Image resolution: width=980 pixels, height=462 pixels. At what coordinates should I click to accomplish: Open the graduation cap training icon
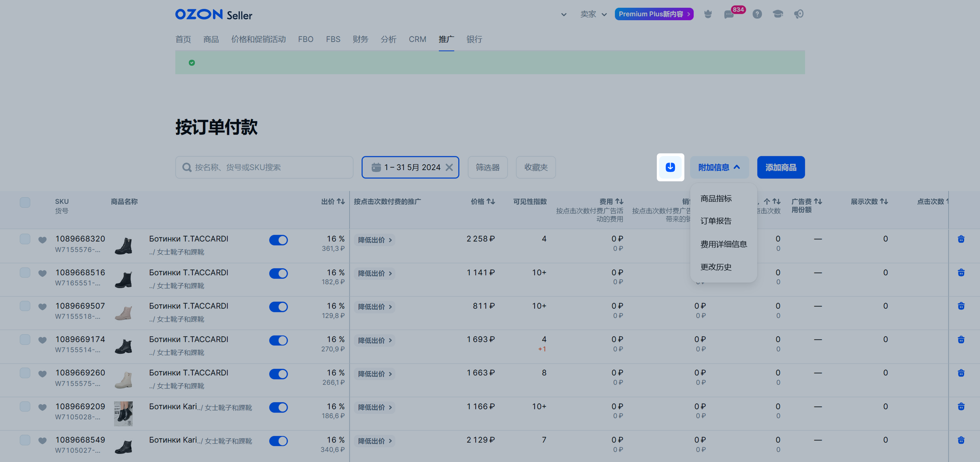(x=778, y=14)
